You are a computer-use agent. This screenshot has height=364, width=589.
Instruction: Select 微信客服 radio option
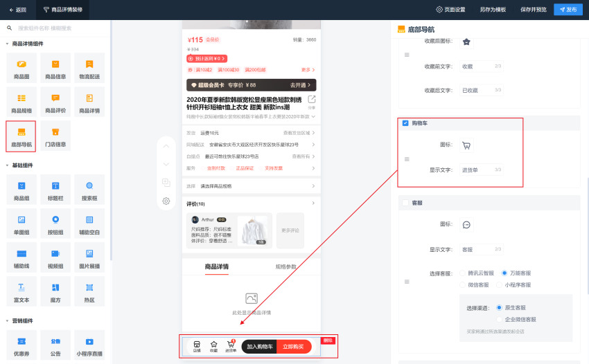(462, 285)
